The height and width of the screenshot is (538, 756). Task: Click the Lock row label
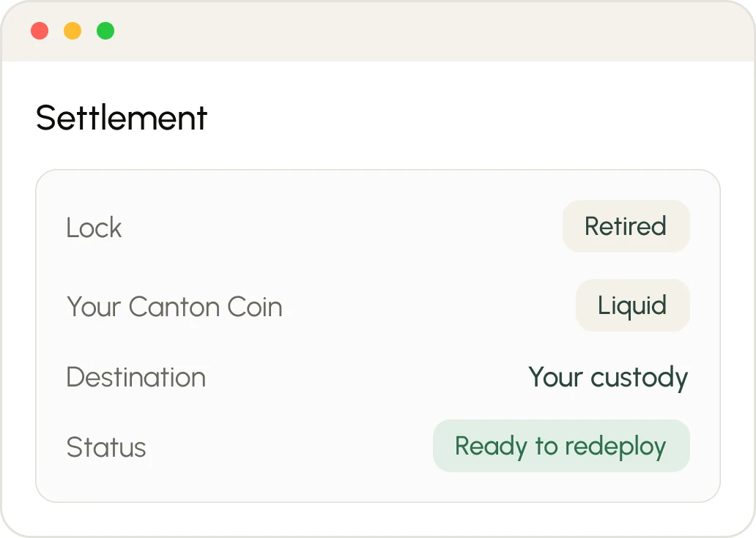pyautogui.click(x=94, y=228)
